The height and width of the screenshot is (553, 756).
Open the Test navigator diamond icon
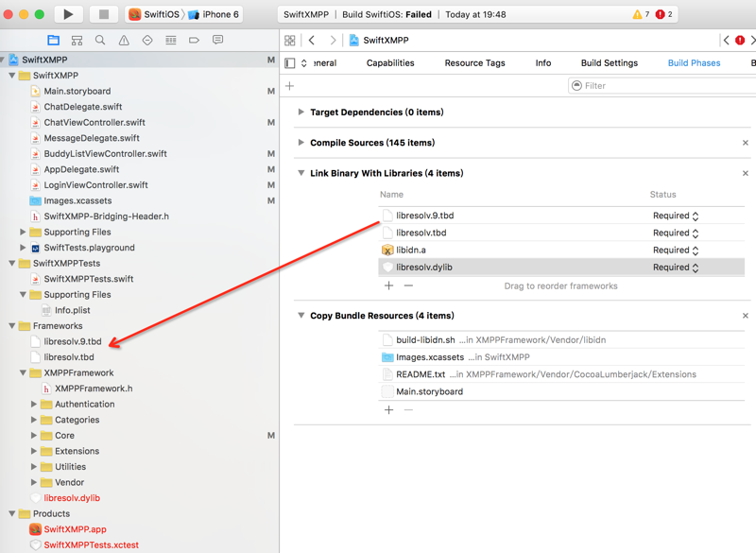[147, 40]
